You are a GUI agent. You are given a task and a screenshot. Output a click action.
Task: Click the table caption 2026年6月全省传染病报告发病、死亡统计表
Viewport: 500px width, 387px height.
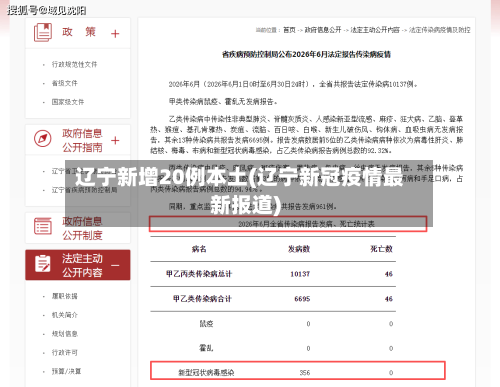306,224
